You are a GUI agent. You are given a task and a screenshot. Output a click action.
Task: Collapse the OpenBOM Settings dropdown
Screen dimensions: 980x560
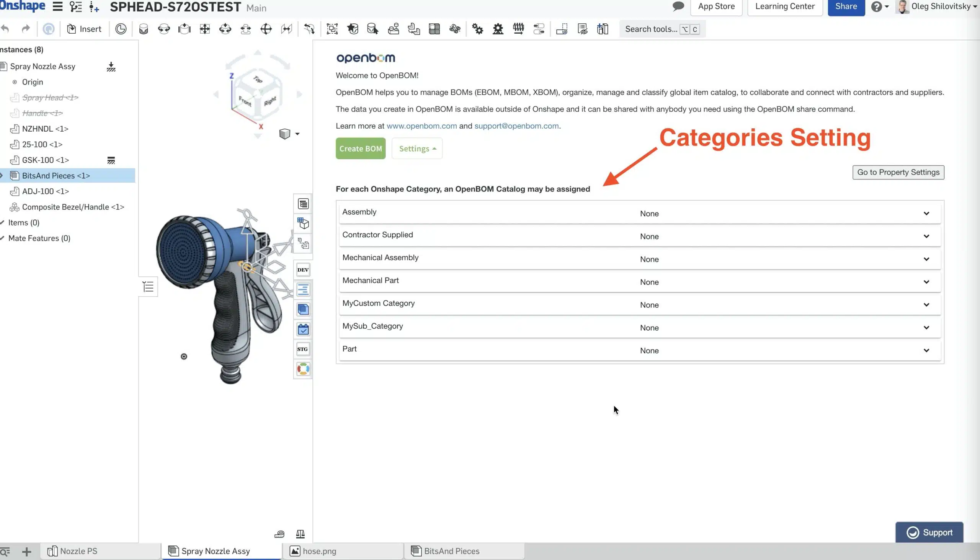(417, 149)
